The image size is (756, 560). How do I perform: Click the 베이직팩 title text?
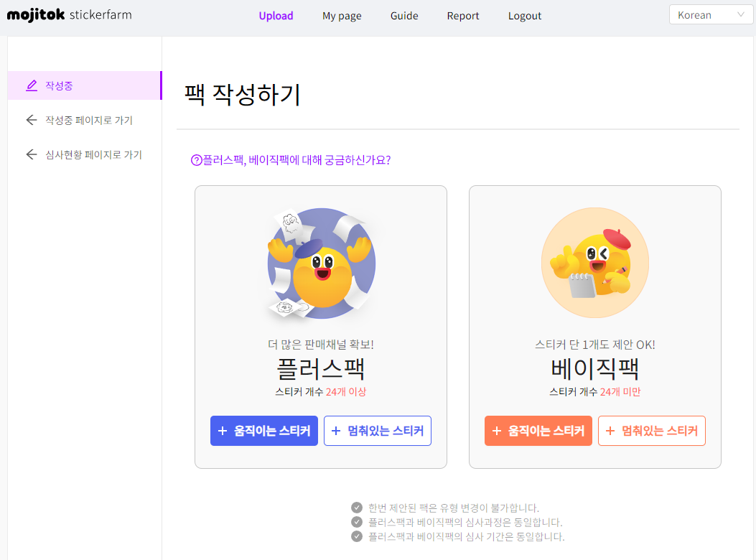(595, 369)
